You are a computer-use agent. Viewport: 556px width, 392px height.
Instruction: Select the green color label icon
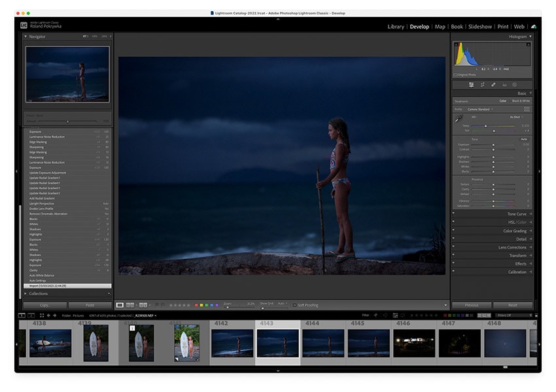[x=206, y=306]
